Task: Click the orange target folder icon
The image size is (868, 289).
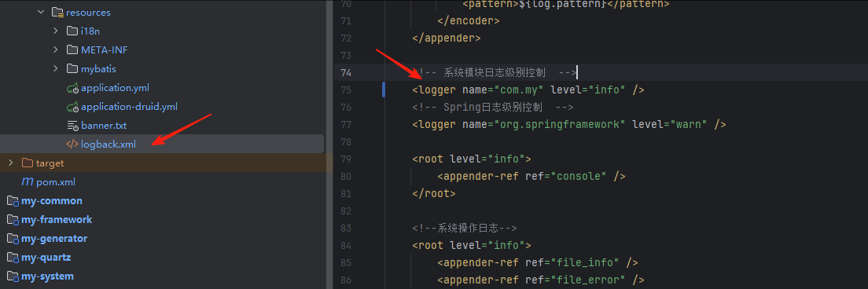Action: coord(27,163)
